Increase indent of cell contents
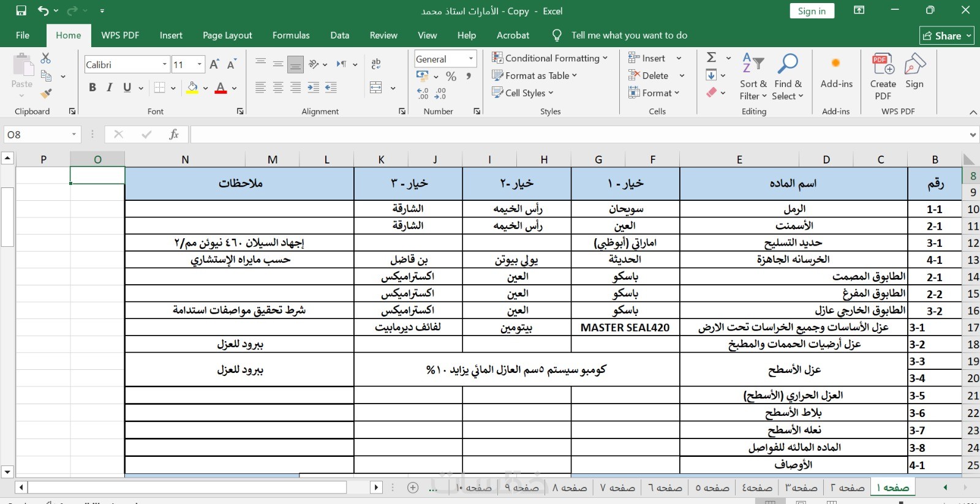The height and width of the screenshot is (504, 980). click(314, 88)
